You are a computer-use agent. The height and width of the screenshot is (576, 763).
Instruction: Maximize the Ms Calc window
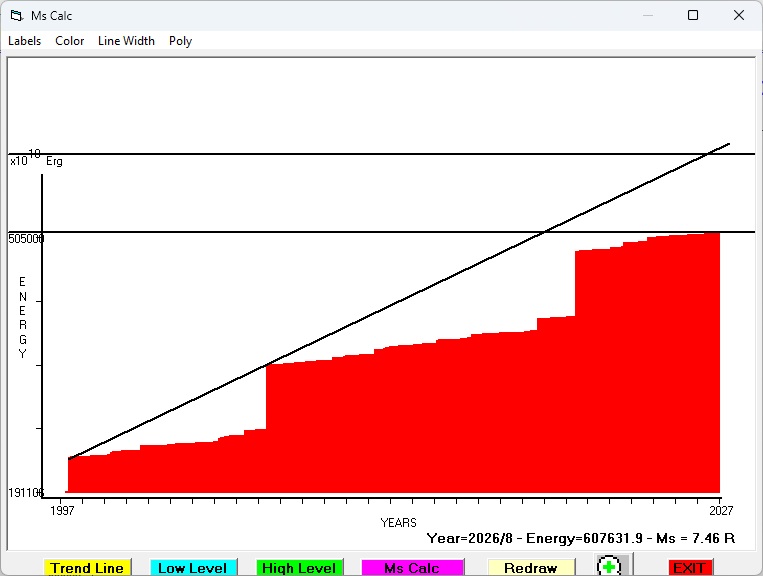[x=693, y=16]
